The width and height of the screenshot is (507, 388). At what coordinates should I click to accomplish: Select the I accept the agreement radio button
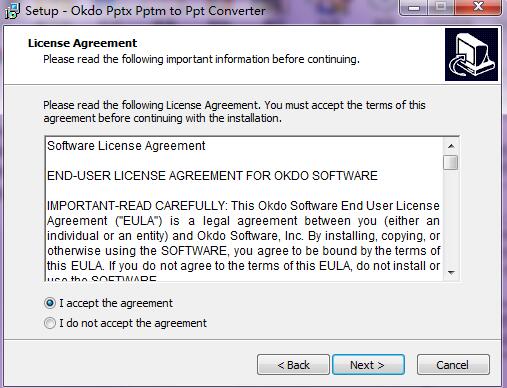click(50, 303)
